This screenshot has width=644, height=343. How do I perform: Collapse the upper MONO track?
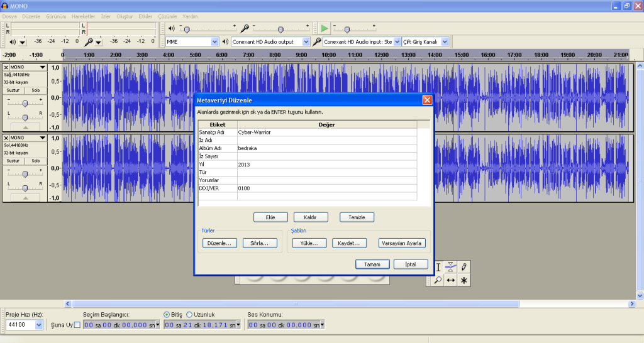tap(25, 128)
